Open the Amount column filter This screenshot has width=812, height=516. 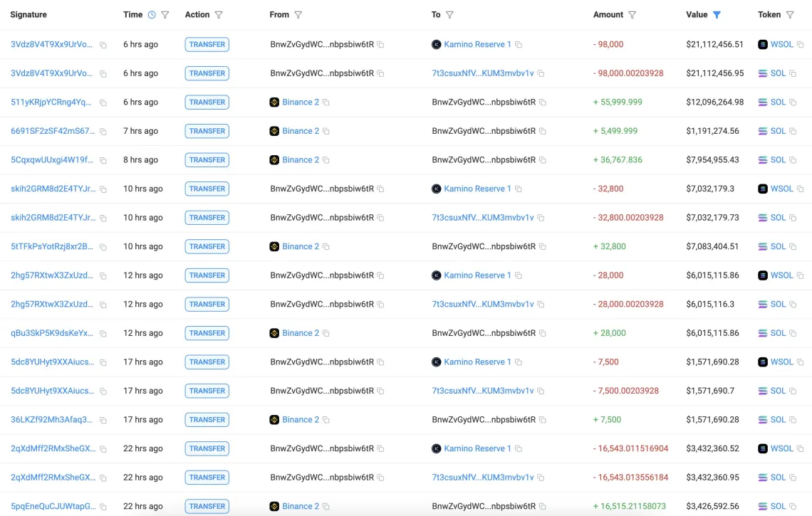pos(632,15)
